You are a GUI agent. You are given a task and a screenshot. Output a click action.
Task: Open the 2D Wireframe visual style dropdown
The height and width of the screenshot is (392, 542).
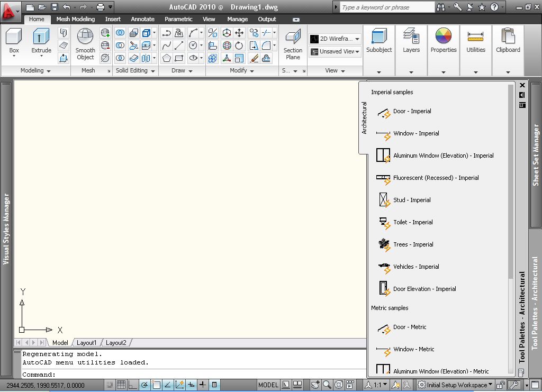(335, 39)
